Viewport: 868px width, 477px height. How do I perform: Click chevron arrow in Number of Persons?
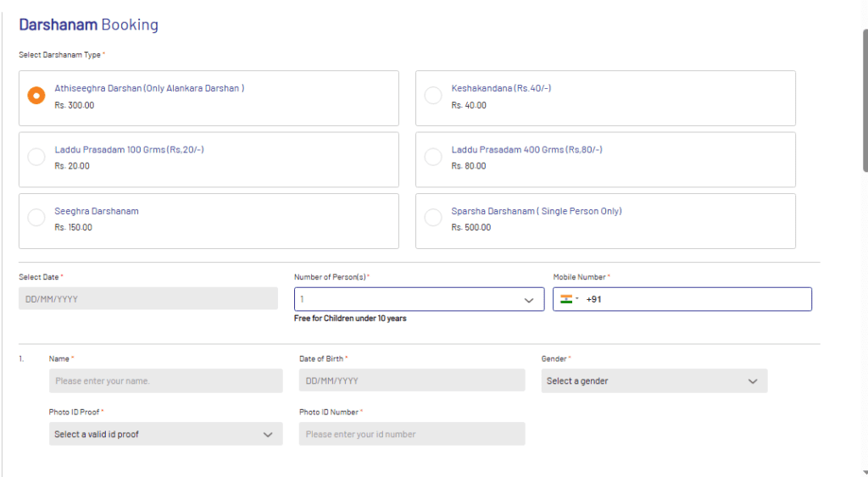coord(529,300)
